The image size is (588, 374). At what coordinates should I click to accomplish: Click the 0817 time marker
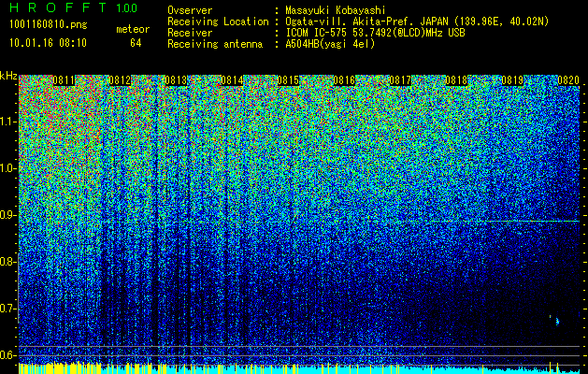click(x=400, y=80)
